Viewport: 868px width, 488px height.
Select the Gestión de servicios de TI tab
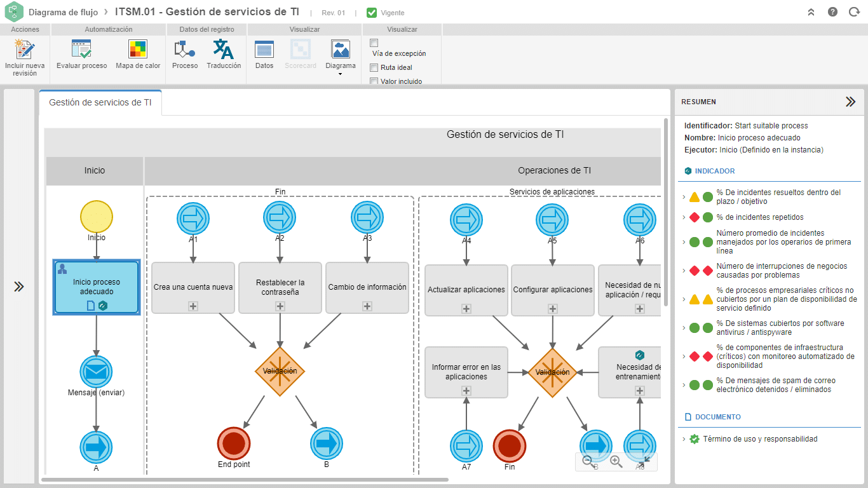(x=100, y=102)
